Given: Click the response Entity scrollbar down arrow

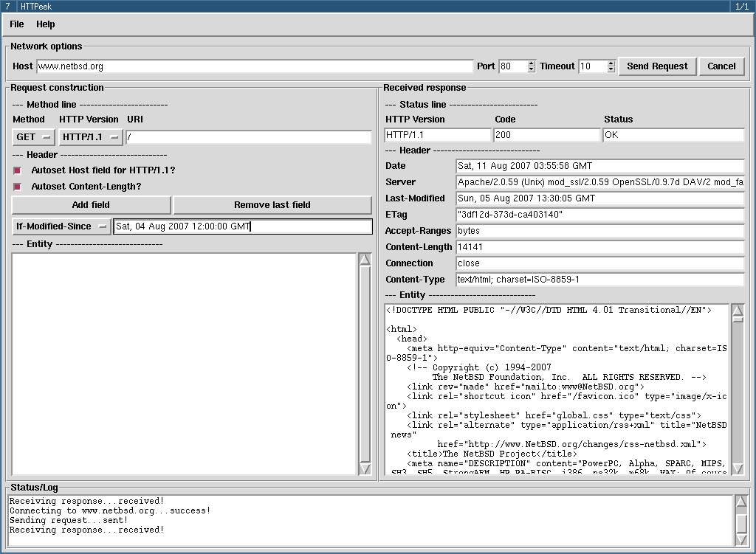Looking at the screenshot, I should point(738,468).
